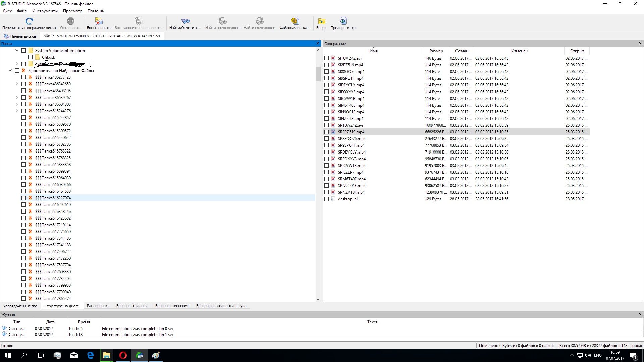The height and width of the screenshot is (362, 644).
Task: Open notification center icon
Action: 633,355
